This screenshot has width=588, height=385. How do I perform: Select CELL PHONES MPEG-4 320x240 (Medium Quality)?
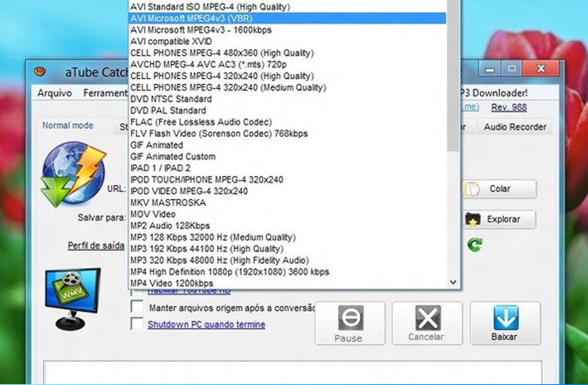point(287,87)
